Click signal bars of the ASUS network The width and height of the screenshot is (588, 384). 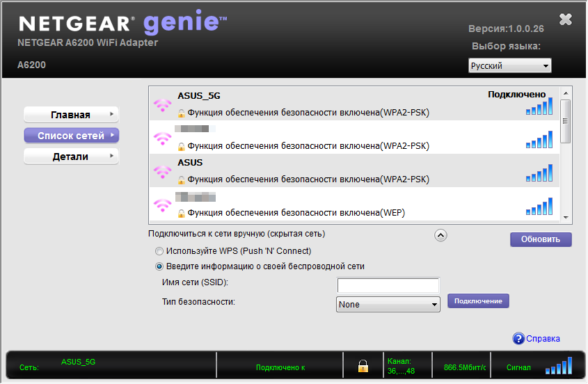click(539, 173)
